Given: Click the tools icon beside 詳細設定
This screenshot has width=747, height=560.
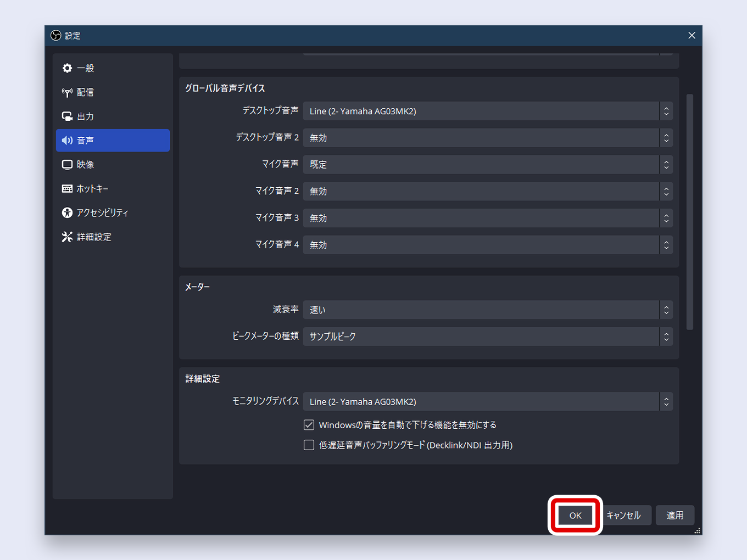Looking at the screenshot, I should click(67, 237).
